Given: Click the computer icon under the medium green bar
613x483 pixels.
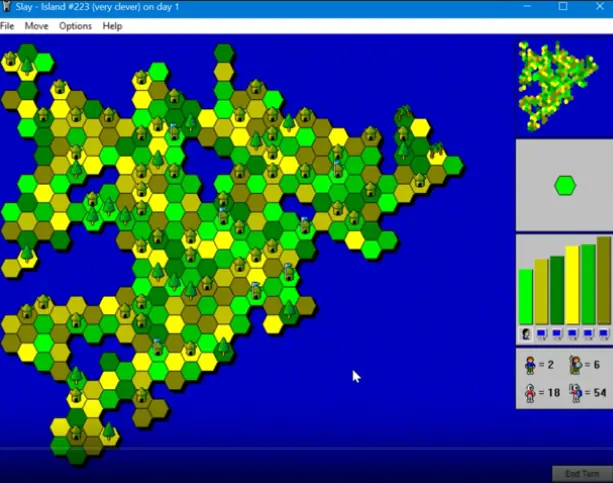Looking at the screenshot, I should click(588, 334).
